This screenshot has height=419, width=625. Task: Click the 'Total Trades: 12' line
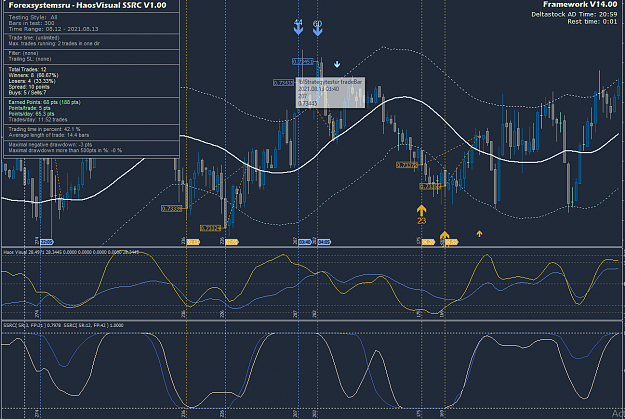point(27,69)
